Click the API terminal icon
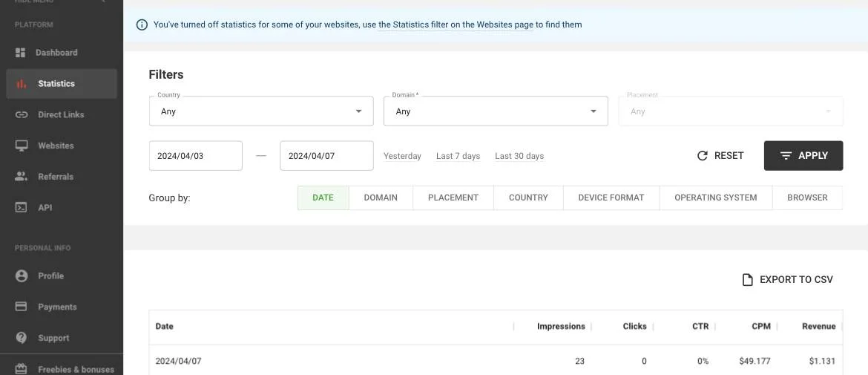The height and width of the screenshot is (375, 868). pyautogui.click(x=21, y=208)
